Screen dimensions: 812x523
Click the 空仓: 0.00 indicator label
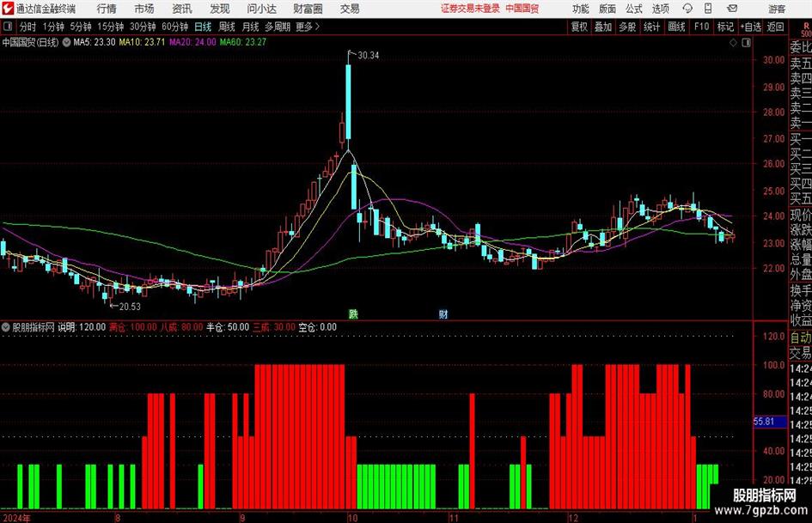(x=317, y=327)
